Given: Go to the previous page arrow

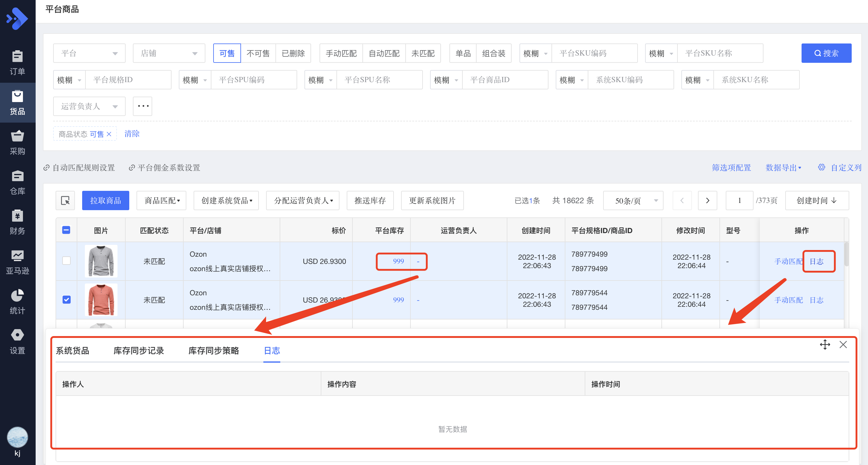Looking at the screenshot, I should [682, 200].
